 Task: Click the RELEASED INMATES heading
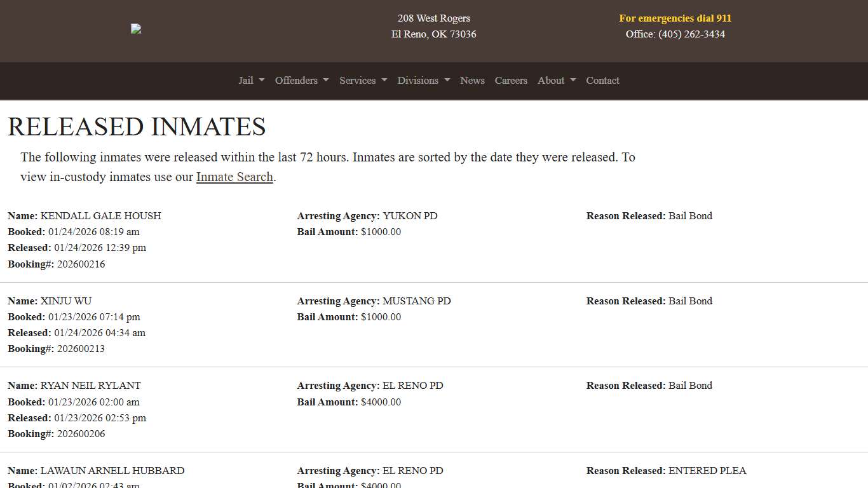click(137, 126)
